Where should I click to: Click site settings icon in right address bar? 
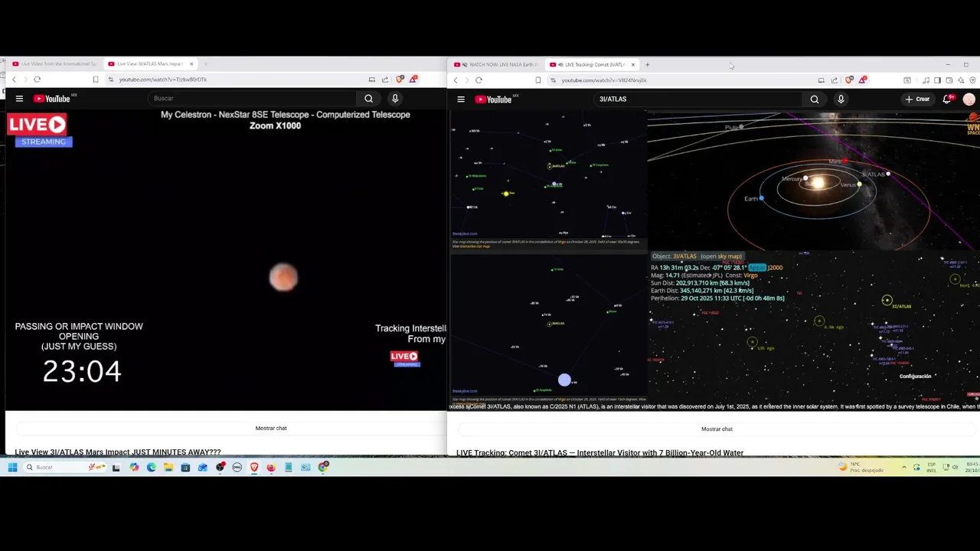point(553,80)
